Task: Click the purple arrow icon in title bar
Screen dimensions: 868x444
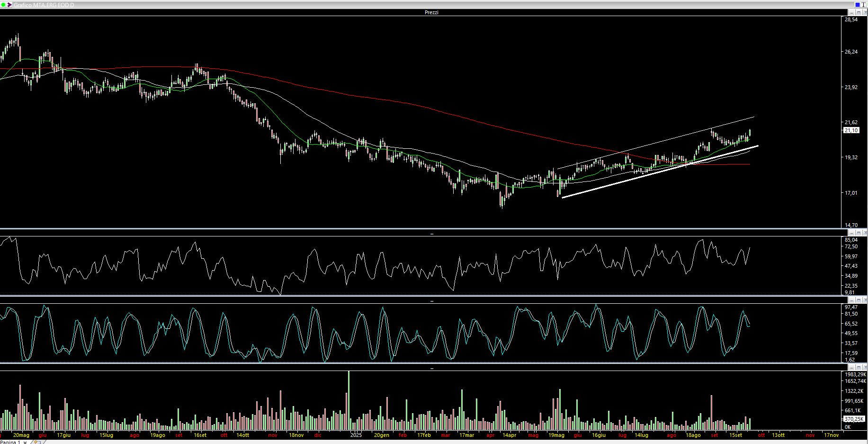Action: tap(9, 5)
